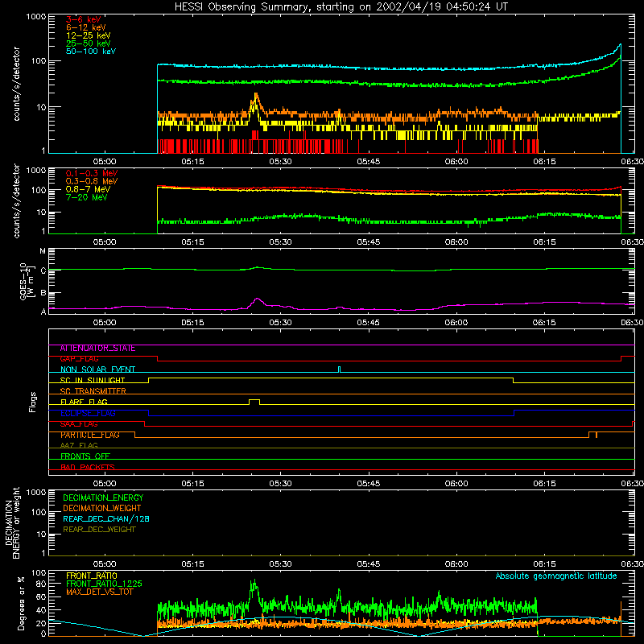
Task: Click the GOES-10 axis label
Action: 26,281
